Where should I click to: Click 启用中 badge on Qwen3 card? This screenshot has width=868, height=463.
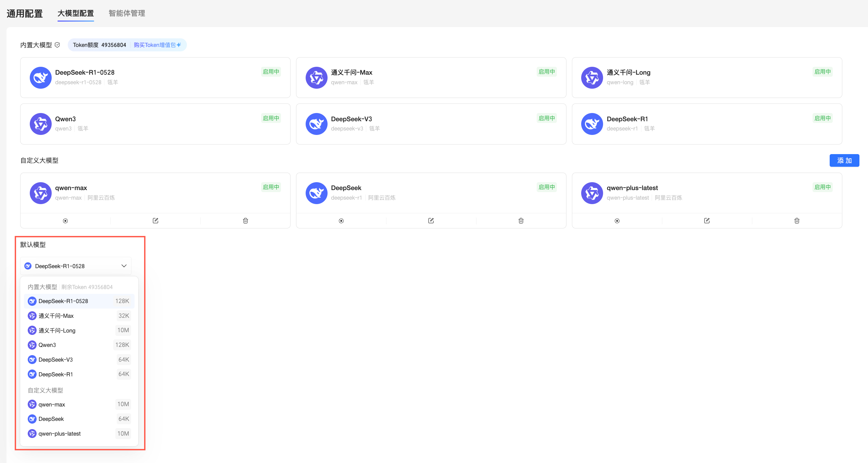(271, 118)
